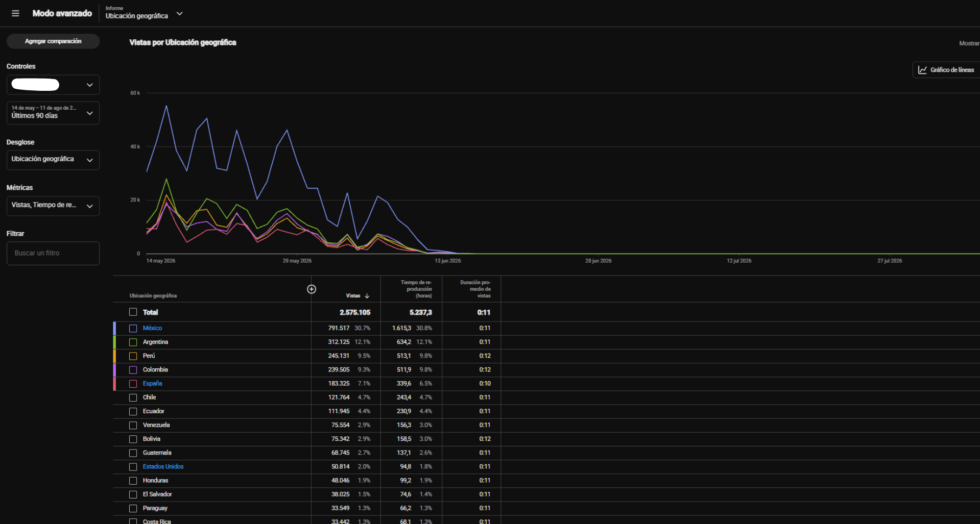Screen dimensions: 980x524
Task: Enable the Chile row checkbox
Action: 133,397
